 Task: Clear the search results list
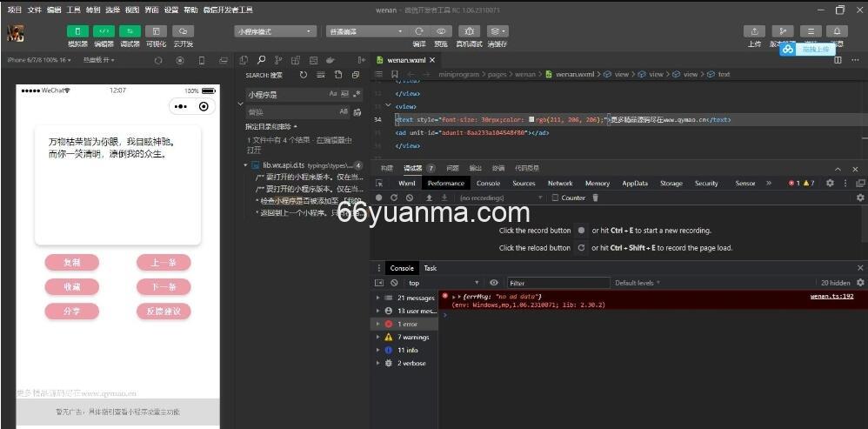coord(321,75)
